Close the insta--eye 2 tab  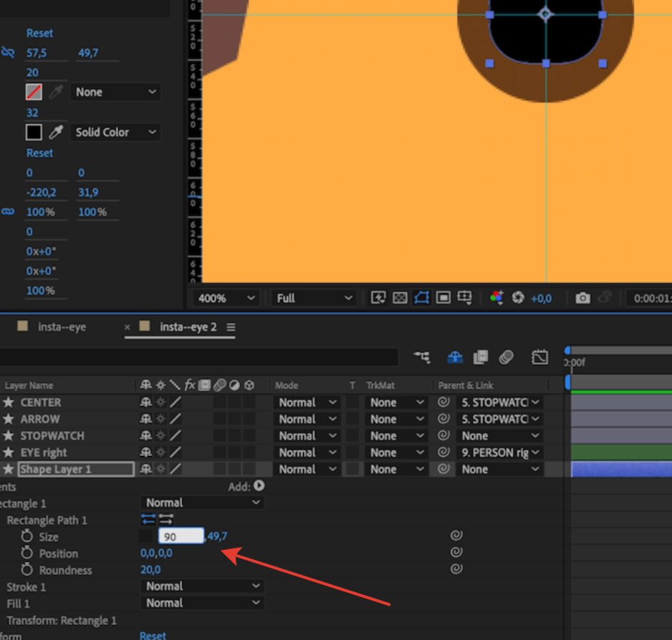click(128, 327)
